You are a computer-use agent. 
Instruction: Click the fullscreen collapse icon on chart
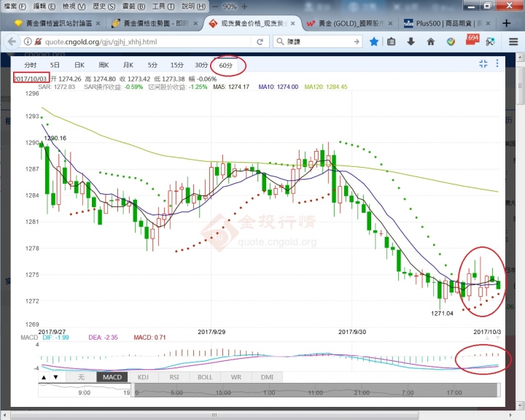[483, 65]
